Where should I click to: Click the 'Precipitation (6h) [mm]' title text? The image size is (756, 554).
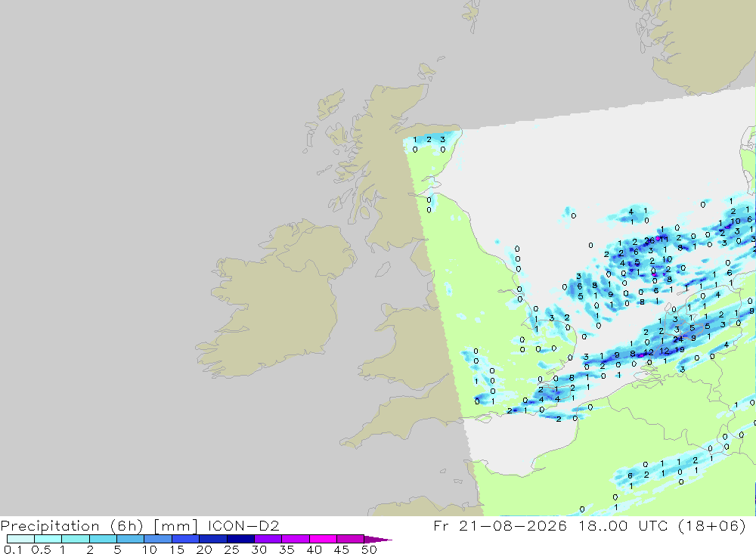point(99,525)
